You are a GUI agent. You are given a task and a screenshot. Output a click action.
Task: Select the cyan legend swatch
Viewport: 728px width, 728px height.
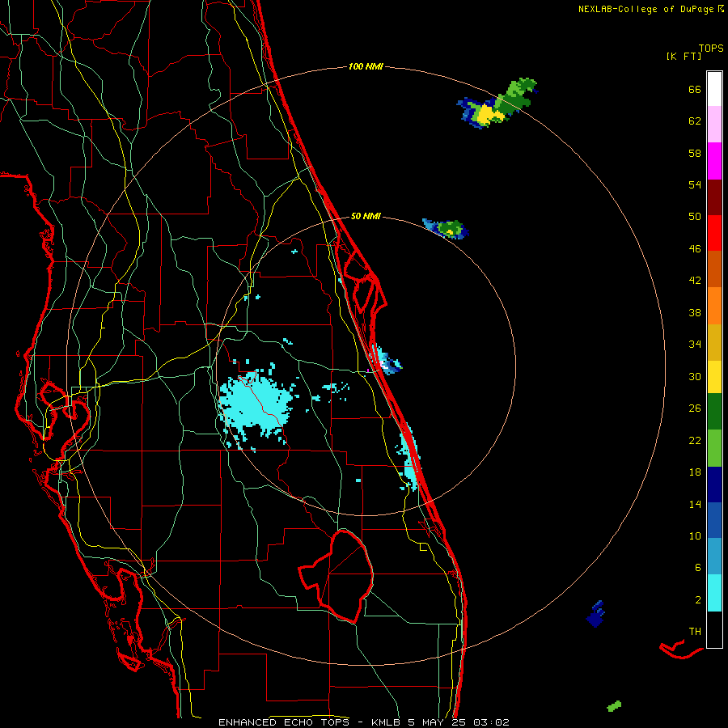[714, 593]
